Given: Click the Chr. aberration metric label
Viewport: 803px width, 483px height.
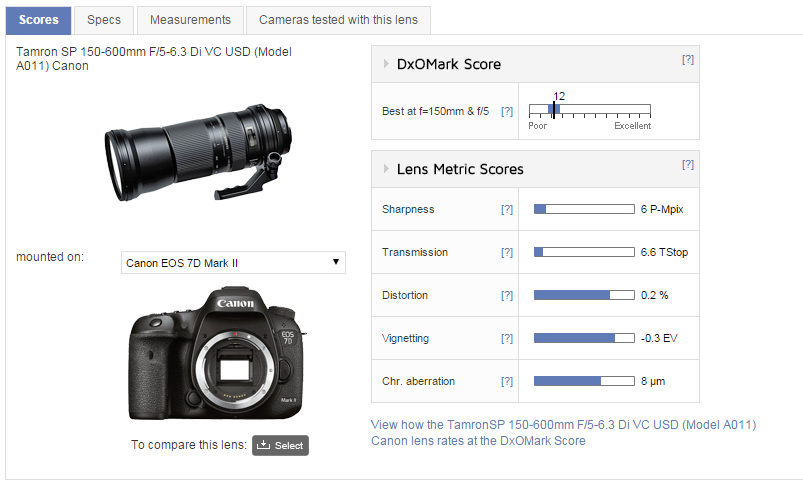Looking at the screenshot, I should [x=418, y=381].
